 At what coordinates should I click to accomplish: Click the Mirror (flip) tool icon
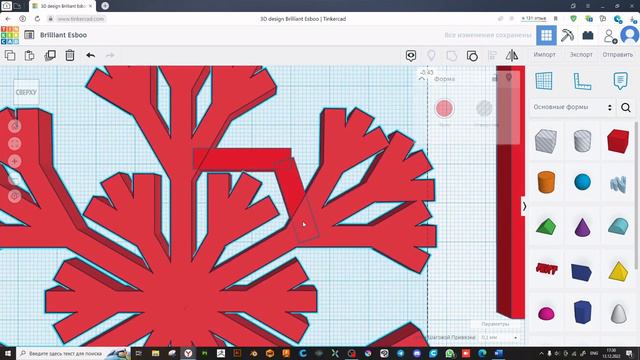coord(512,56)
